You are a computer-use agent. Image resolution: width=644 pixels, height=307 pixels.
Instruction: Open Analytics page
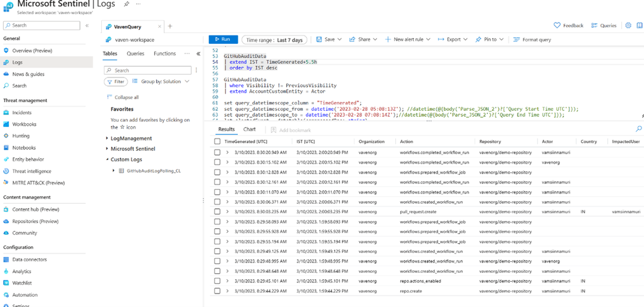(x=22, y=272)
